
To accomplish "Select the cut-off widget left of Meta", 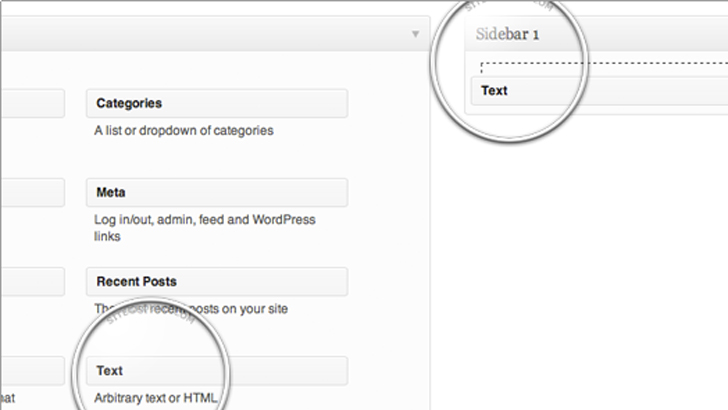I will tap(32, 192).
